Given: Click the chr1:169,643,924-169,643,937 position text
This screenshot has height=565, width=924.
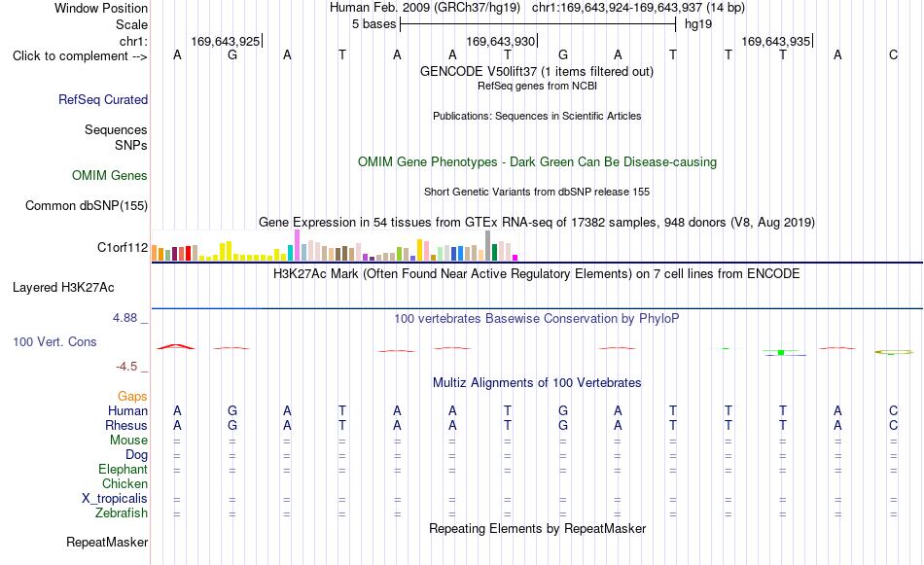Looking at the screenshot, I should 638,8.
